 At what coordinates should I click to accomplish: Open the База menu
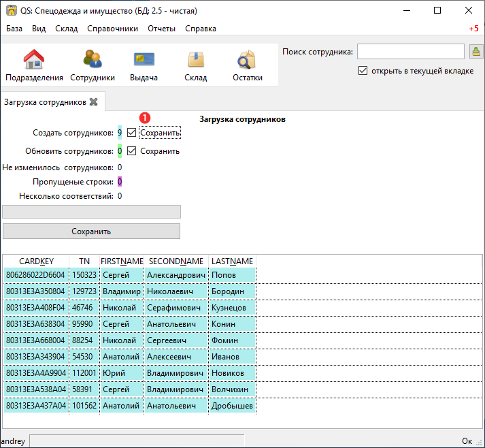(14, 29)
